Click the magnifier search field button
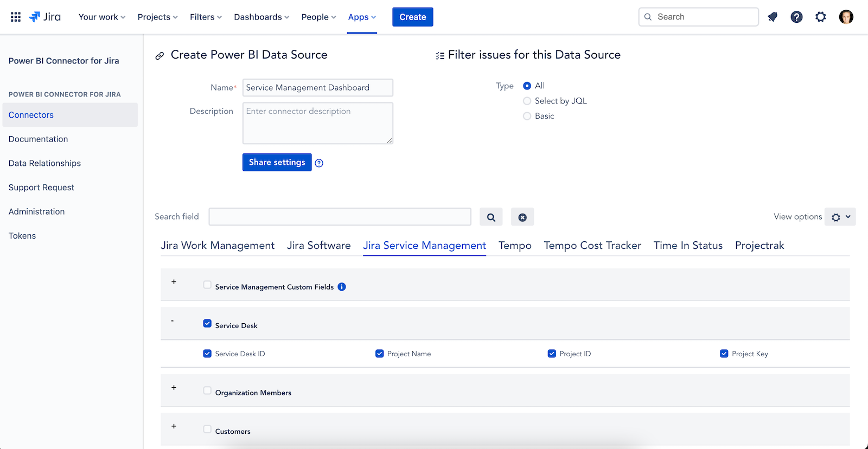868x449 pixels. (491, 217)
